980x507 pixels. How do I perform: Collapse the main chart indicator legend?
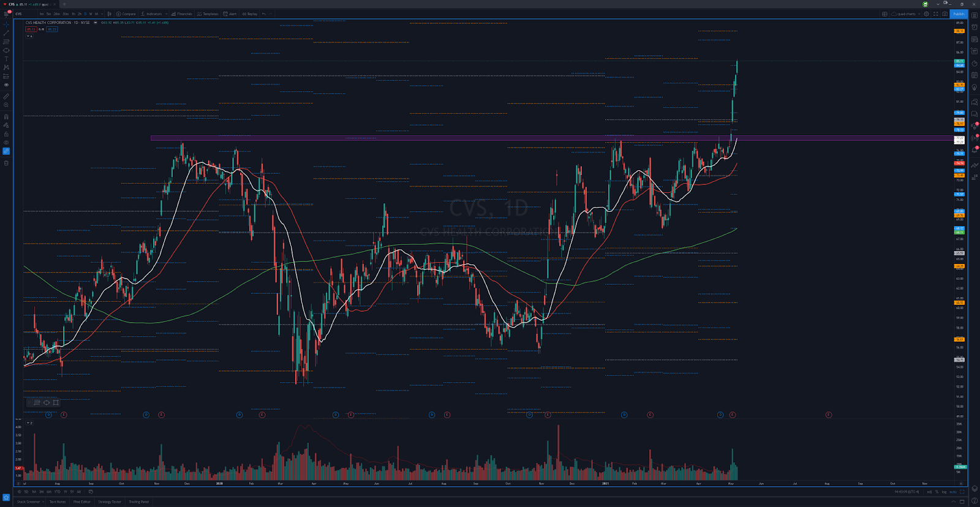coord(28,36)
